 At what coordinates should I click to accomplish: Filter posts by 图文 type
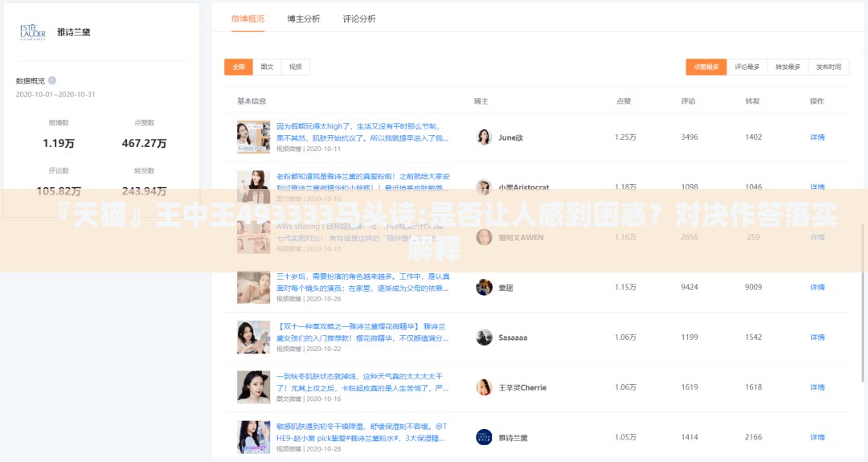pos(268,67)
